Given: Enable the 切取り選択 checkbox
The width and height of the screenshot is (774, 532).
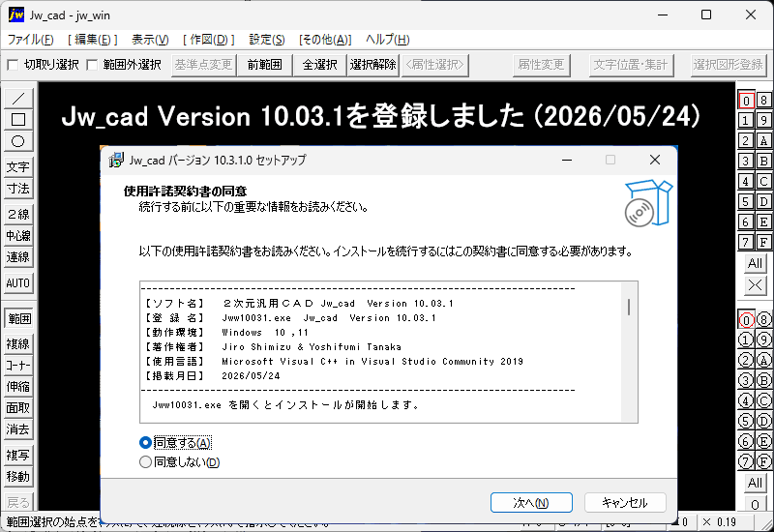Looking at the screenshot, I should click(14, 65).
